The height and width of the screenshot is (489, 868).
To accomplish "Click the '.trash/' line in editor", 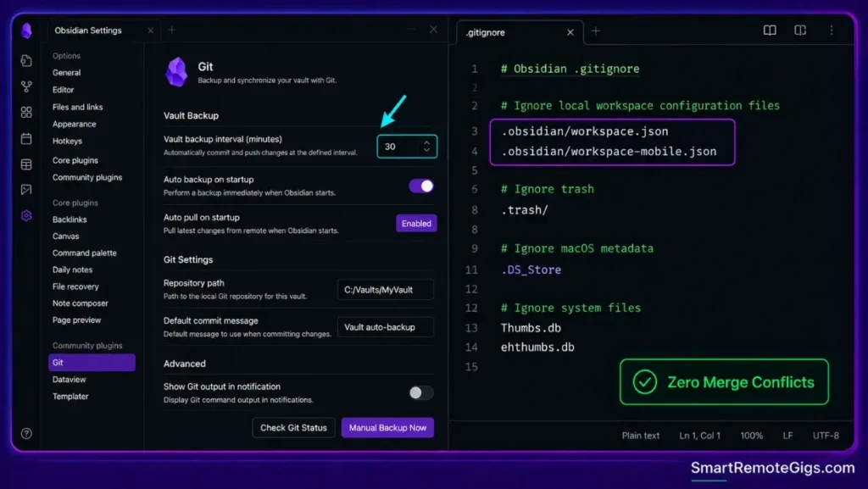I will (524, 210).
